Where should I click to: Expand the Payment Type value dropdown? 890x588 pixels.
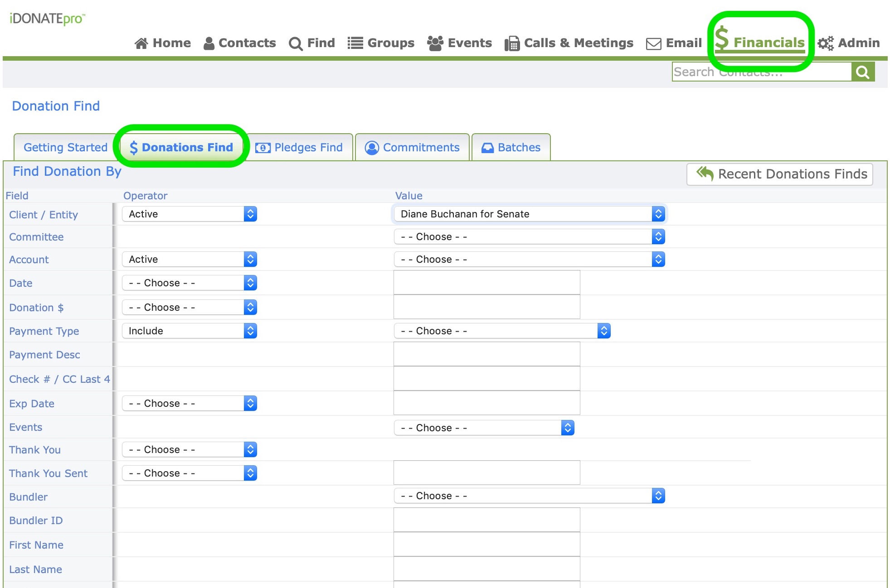502,331
